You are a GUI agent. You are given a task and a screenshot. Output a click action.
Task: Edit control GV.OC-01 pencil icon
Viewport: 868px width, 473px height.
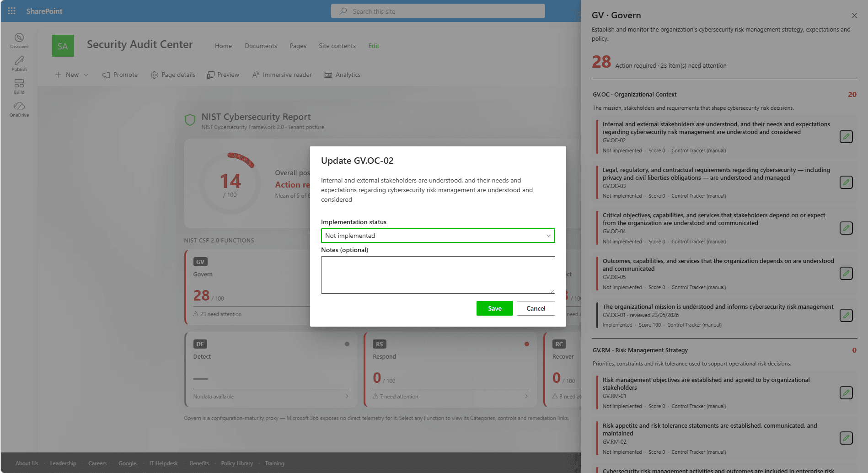846,315
